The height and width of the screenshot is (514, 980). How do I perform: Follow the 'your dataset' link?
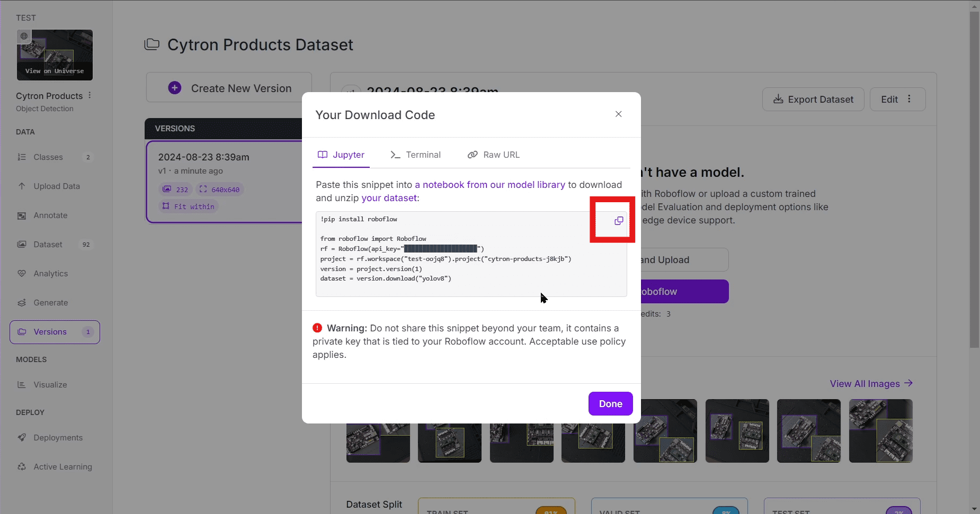click(389, 198)
